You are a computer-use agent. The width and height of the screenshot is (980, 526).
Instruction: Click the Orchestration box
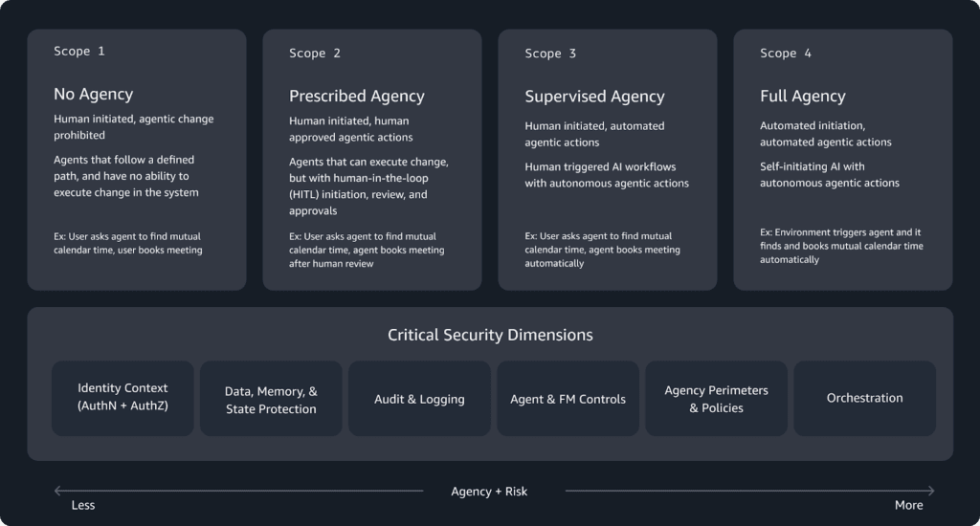[864, 398]
